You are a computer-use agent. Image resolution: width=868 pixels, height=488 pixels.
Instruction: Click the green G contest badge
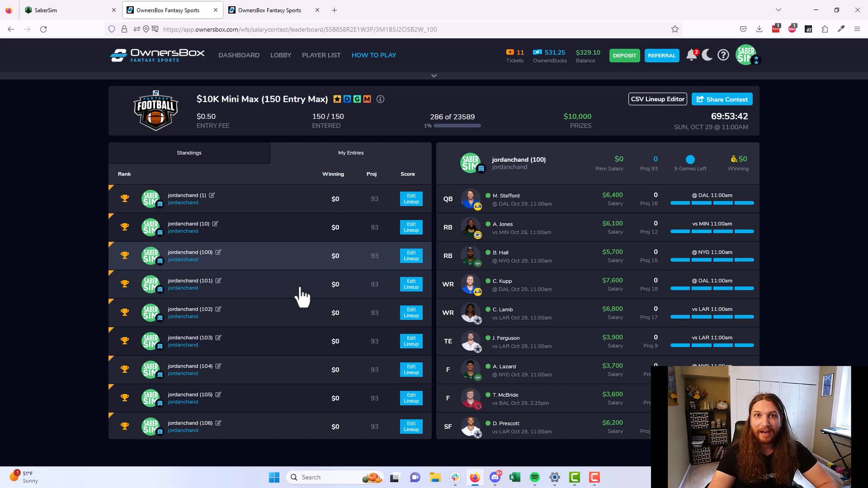pos(357,99)
